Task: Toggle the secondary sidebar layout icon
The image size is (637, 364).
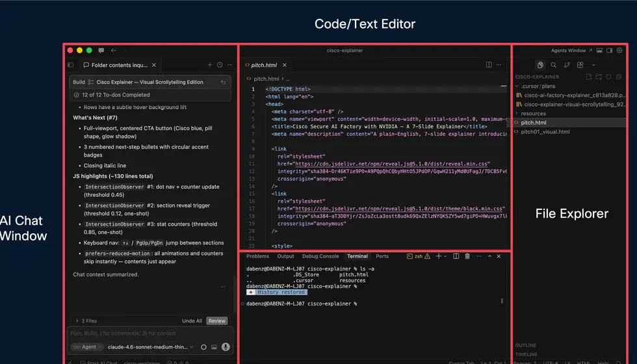Action: click(x=610, y=51)
